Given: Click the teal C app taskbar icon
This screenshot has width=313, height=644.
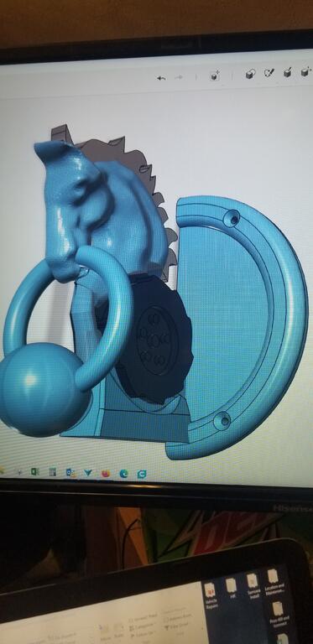Looking at the screenshot, I should 141,474.
